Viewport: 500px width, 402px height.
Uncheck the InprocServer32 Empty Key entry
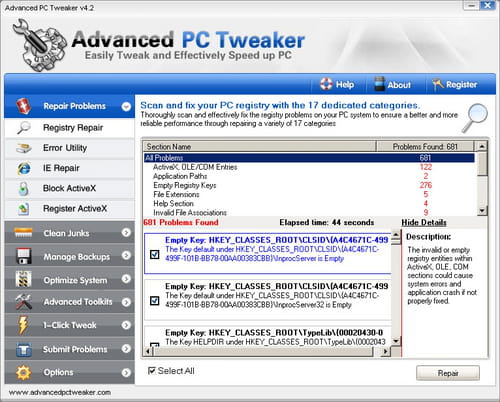point(155,301)
